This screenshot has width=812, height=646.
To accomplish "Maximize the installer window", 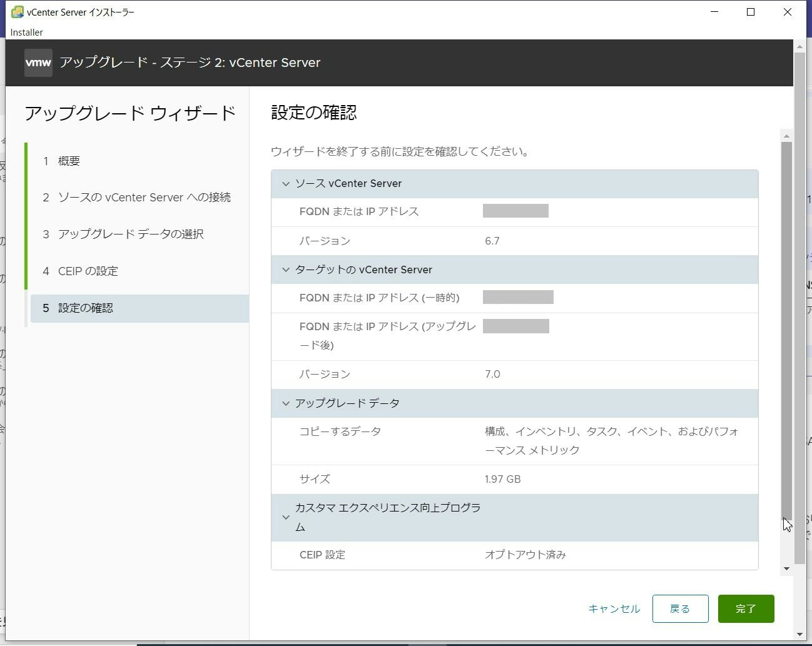I will click(x=751, y=12).
